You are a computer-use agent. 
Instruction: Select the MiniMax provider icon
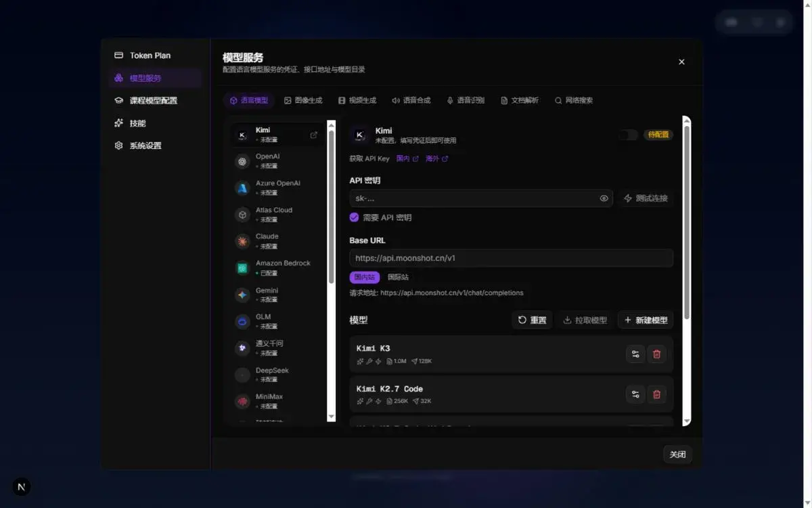click(x=242, y=402)
